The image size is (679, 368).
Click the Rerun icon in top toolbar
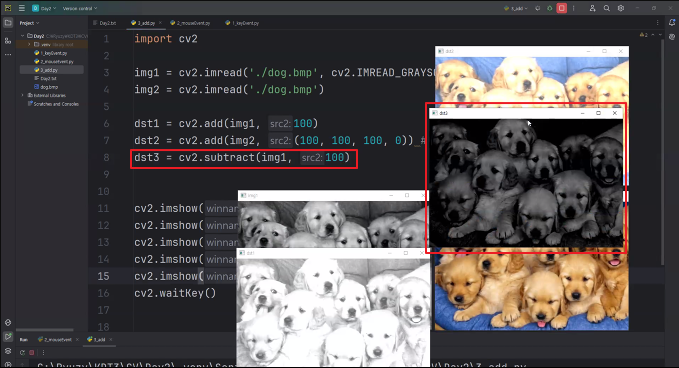click(x=538, y=8)
